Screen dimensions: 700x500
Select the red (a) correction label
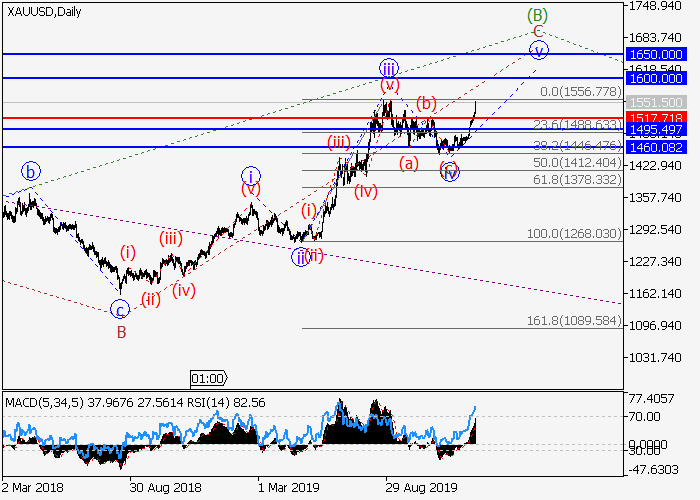(409, 162)
